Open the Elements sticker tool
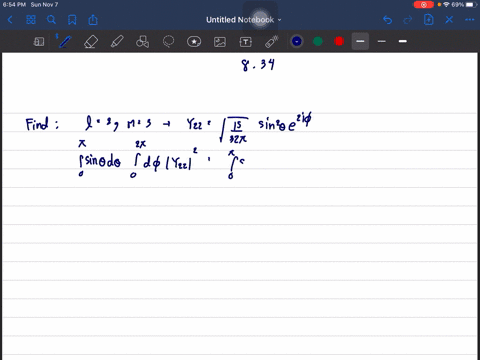The width and height of the screenshot is (480, 360). tap(194, 42)
